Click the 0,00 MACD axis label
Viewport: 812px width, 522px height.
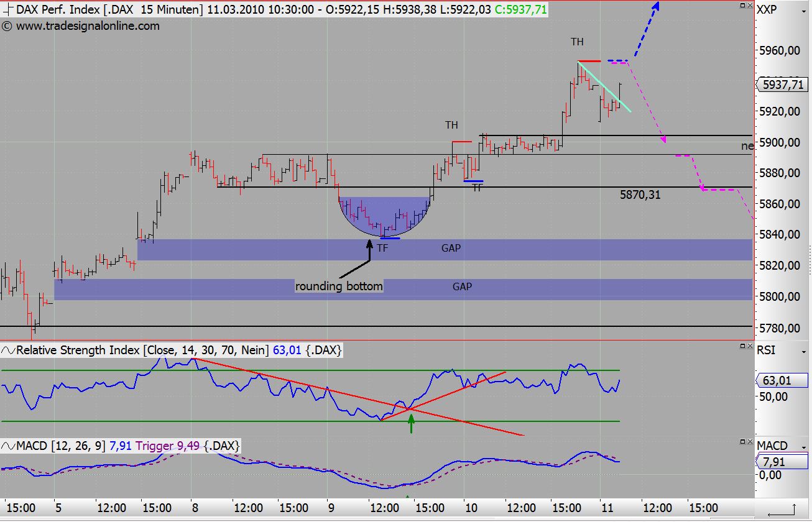pyautogui.click(x=770, y=475)
